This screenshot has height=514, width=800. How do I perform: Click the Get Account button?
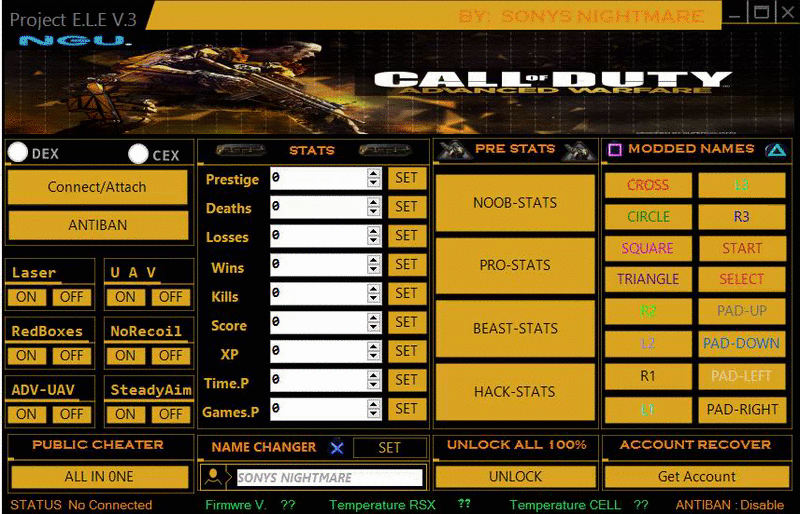tap(696, 477)
